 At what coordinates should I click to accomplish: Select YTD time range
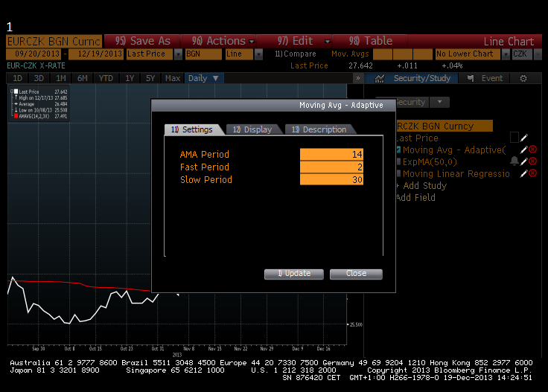tap(106, 78)
